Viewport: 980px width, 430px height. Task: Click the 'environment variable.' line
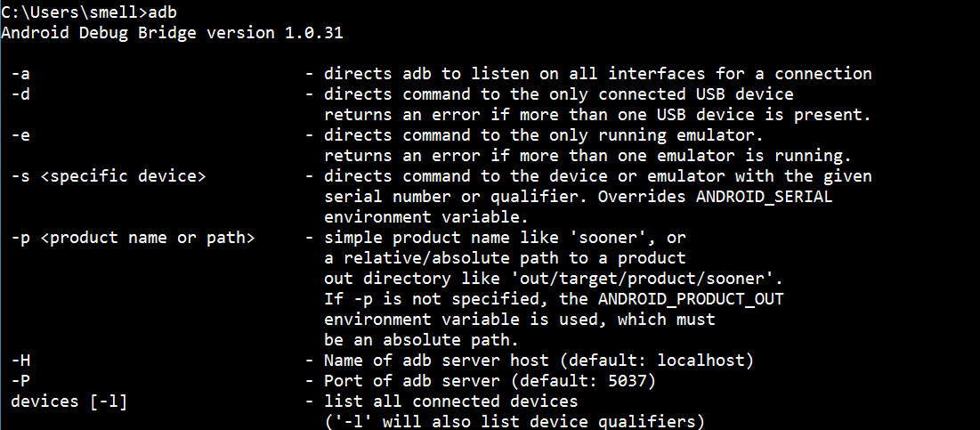[x=427, y=217]
